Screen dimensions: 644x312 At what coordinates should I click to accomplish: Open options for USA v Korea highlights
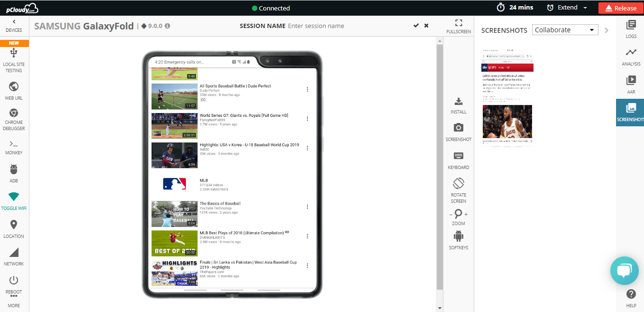[x=307, y=148]
